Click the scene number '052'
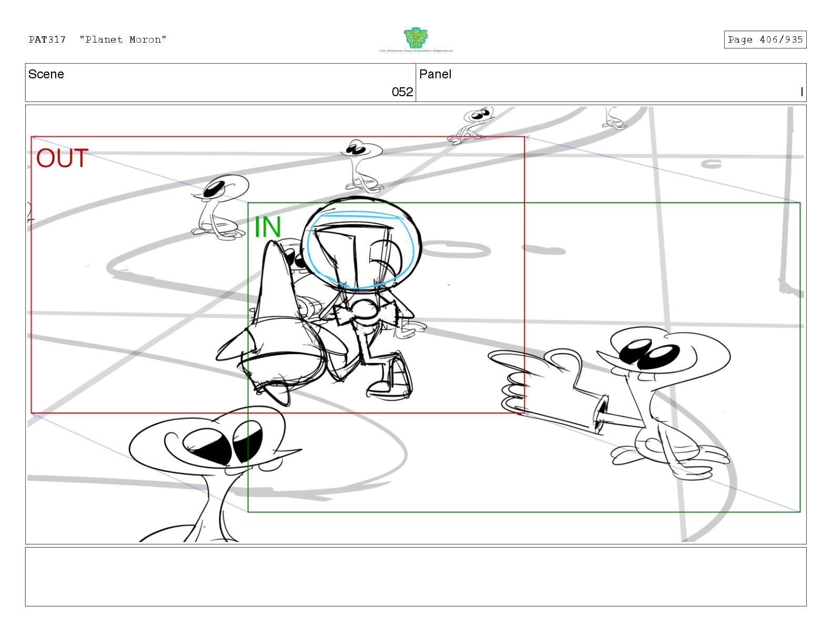This screenshot has width=832, height=644. [x=402, y=92]
